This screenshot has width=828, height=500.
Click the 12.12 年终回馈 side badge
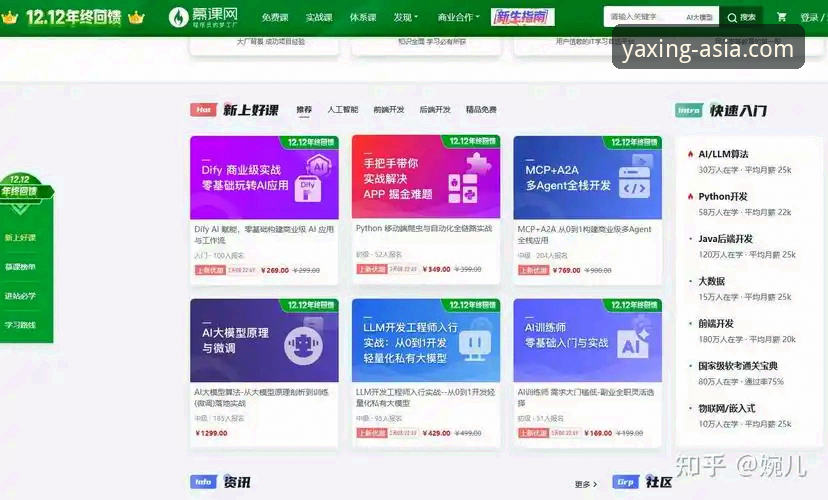(x=21, y=186)
